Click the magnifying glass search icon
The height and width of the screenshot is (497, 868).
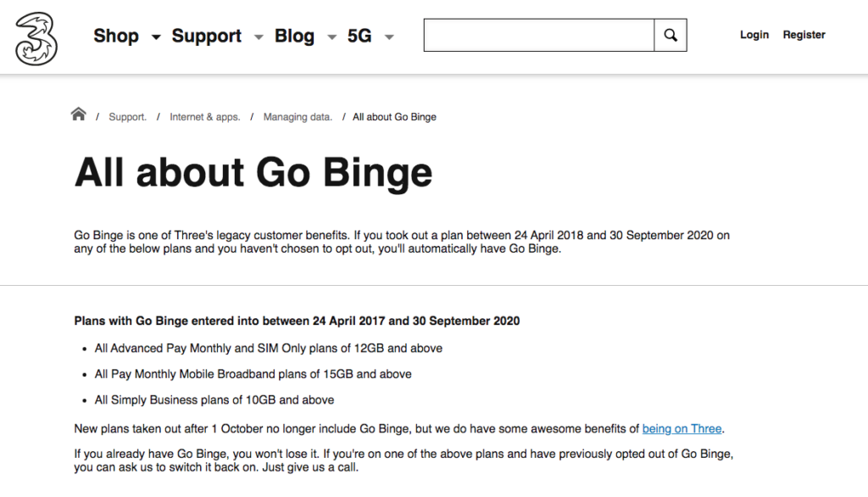[x=670, y=35]
